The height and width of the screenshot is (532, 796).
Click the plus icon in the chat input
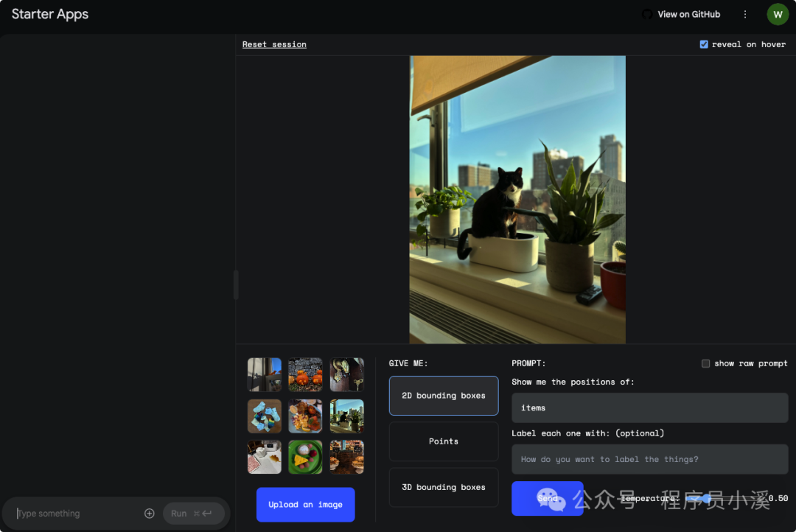point(149,513)
